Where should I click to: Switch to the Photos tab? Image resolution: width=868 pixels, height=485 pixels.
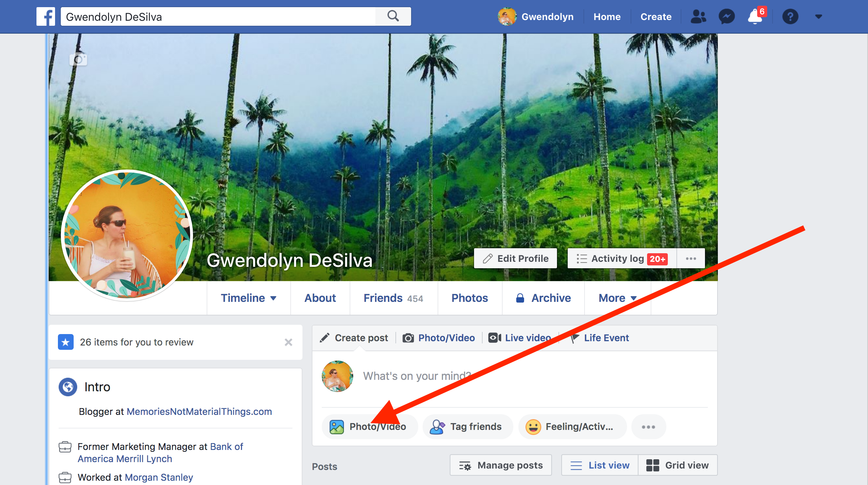click(469, 298)
